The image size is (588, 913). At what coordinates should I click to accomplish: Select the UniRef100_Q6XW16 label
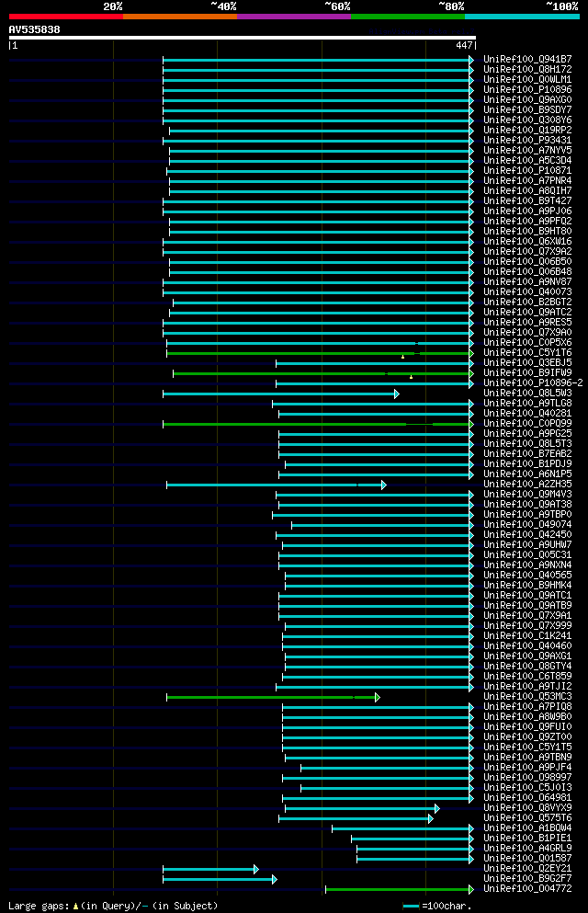coord(527,242)
